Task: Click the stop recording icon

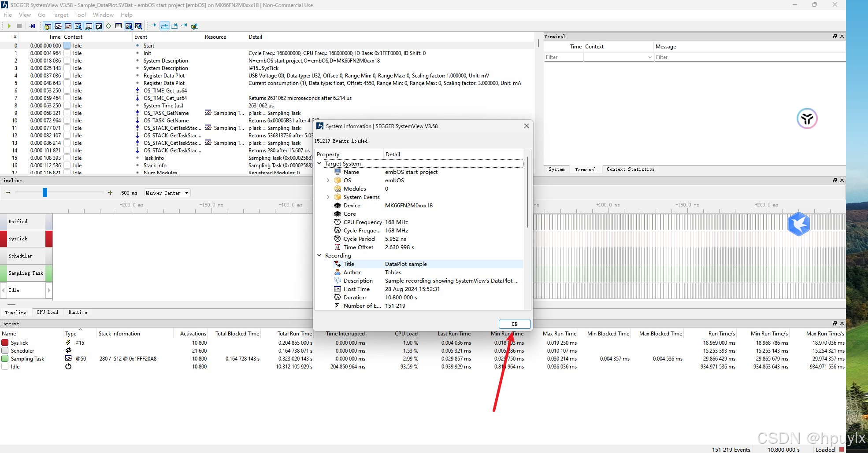Action: pyautogui.click(x=19, y=26)
